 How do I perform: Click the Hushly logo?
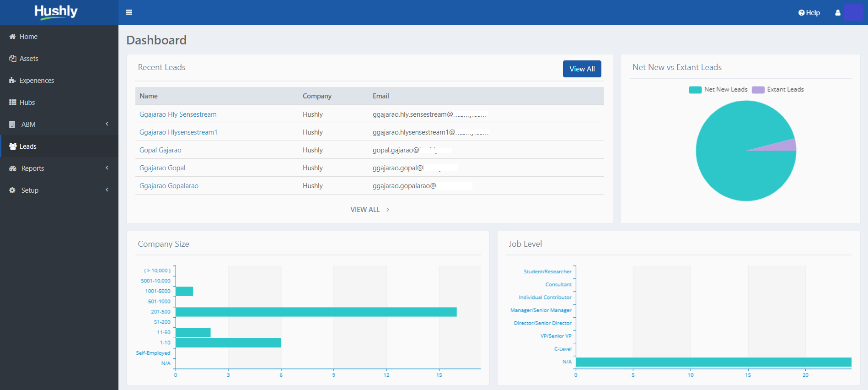[x=56, y=12]
